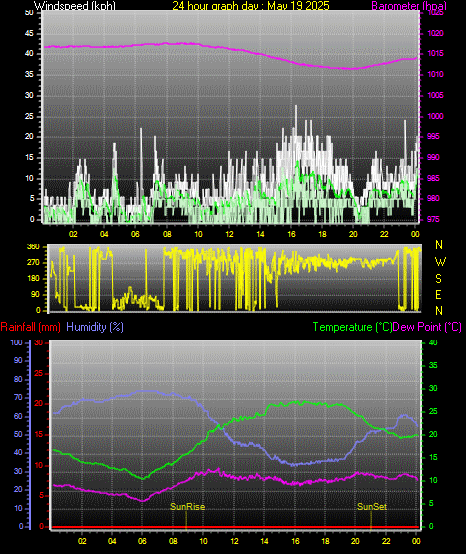466x554 pixels.
Task: Select the Rainfall (mm) legend label
Action: 30,327
